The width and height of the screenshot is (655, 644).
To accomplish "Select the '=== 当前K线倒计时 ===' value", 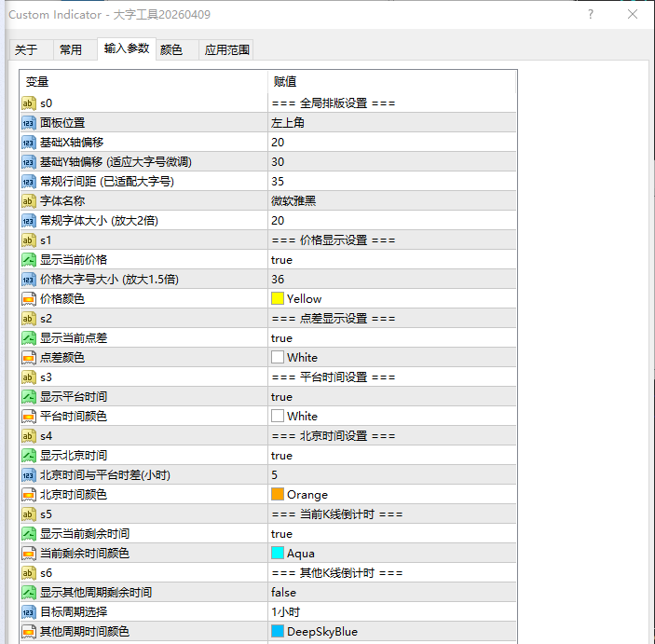I will [x=337, y=514].
